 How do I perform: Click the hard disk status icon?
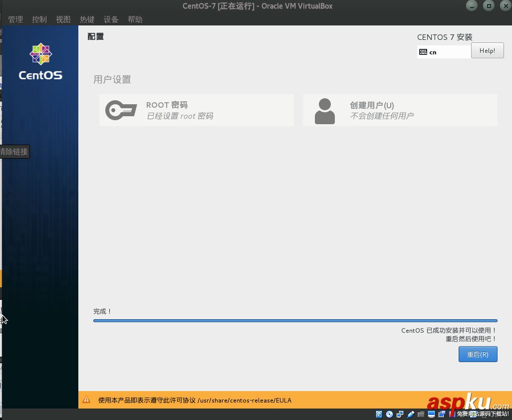pyautogui.click(x=379, y=415)
